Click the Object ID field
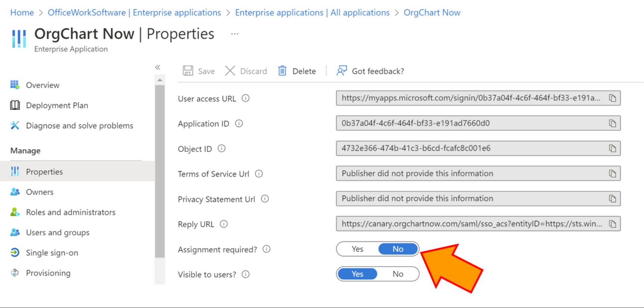The height and width of the screenshot is (308, 644). point(478,148)
